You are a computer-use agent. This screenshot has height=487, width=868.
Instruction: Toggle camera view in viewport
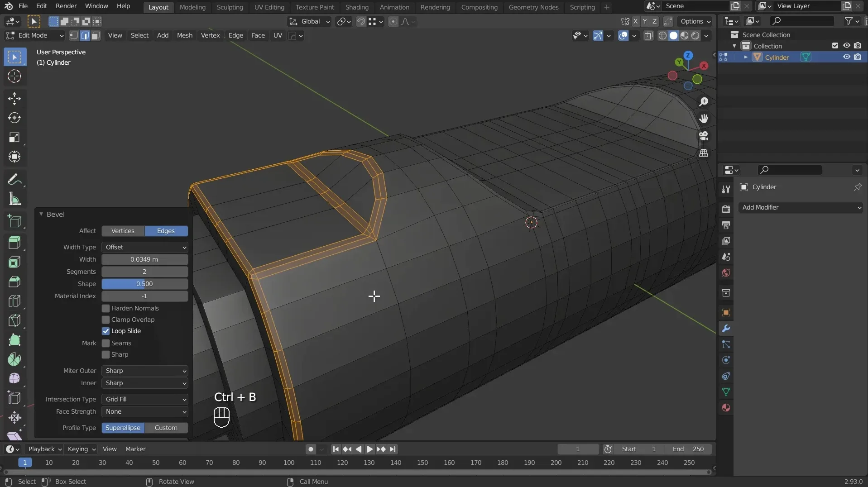(703, 136)
